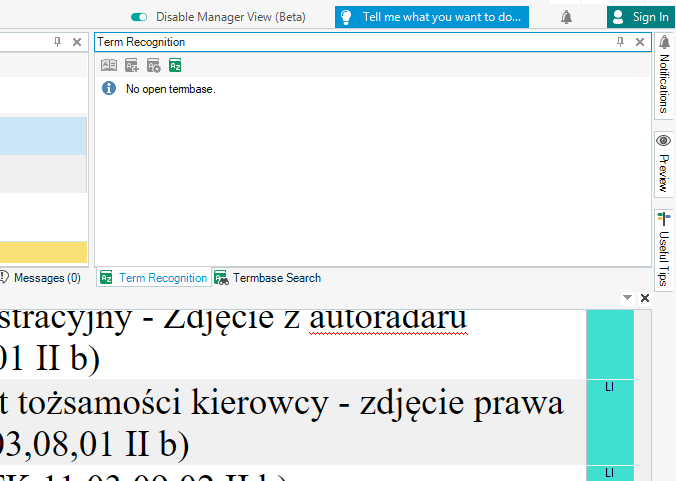Close the editor document with X

tap(645, 298)
